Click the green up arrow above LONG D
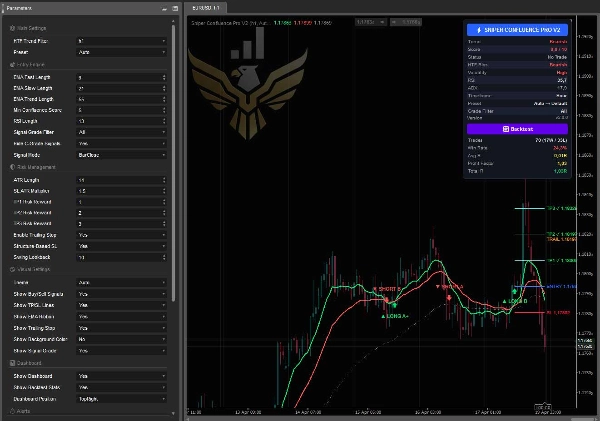This screenshot has height=421, width=600. click(x=515, y=292)
